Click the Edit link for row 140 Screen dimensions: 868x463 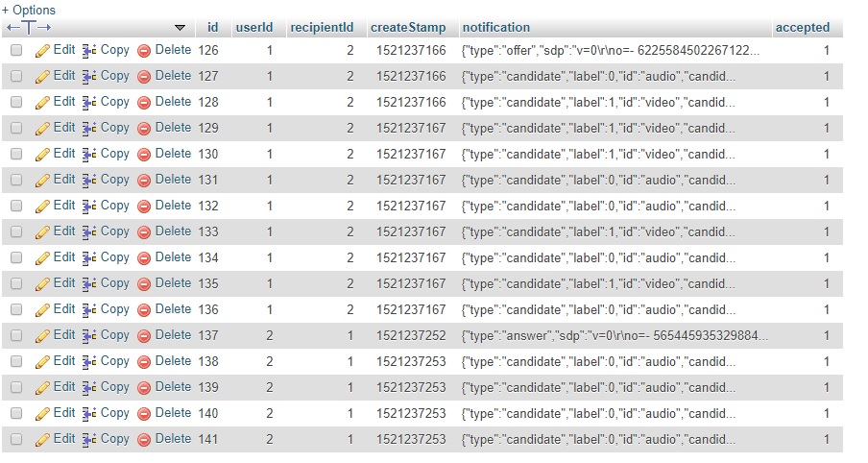click(64, 413)
